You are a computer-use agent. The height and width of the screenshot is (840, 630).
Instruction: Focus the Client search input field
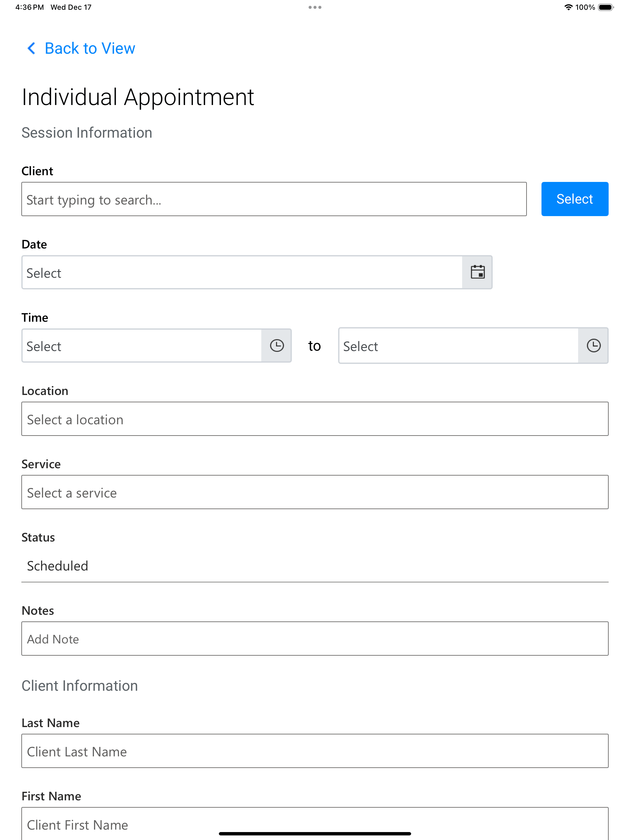274,199
